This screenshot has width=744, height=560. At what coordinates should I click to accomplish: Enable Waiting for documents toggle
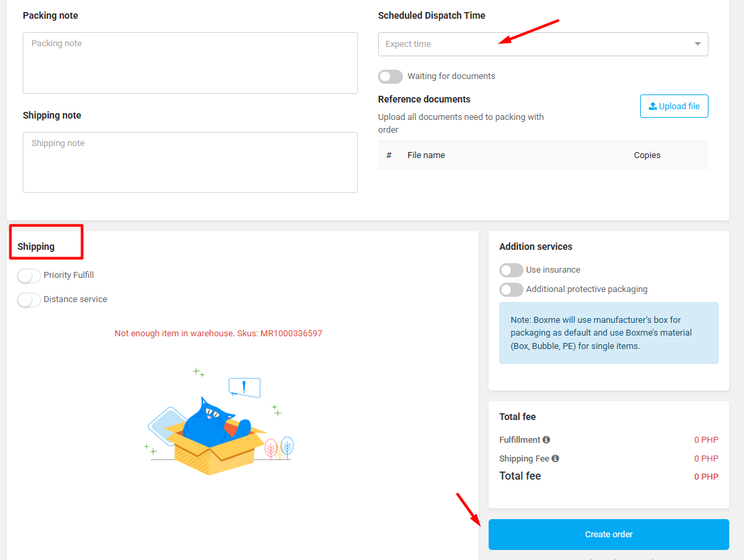[390, 76]
